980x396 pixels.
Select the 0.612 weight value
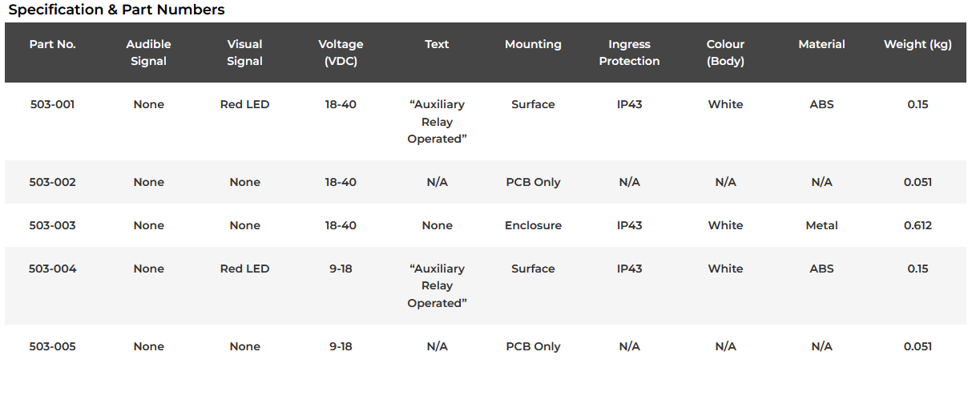point(917,225)
